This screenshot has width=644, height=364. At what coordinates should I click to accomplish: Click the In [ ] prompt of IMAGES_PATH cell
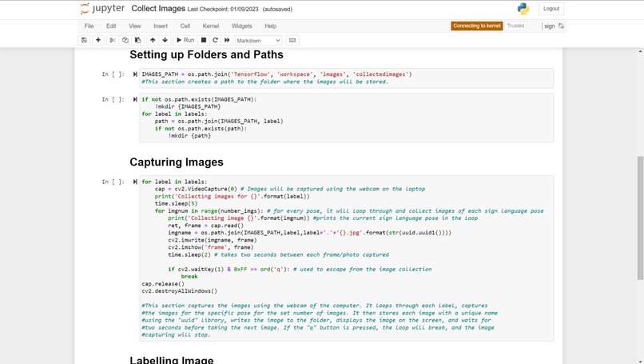[113, 74]
